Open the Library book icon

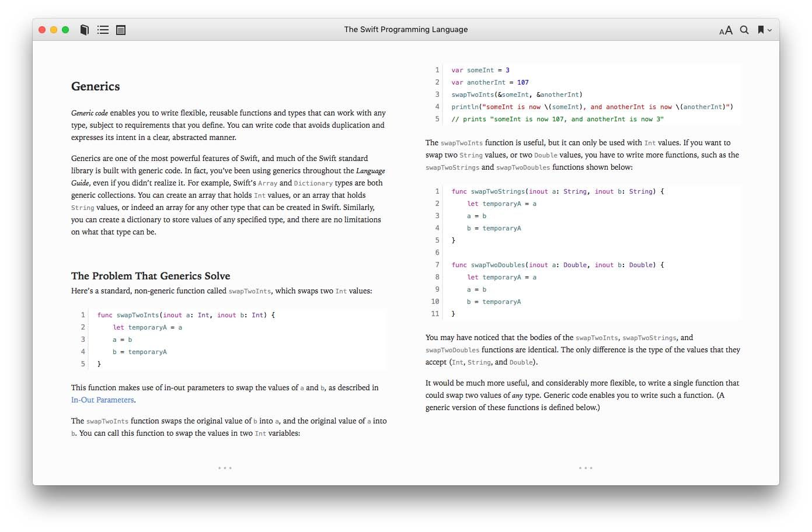click(x=85, y=30)
